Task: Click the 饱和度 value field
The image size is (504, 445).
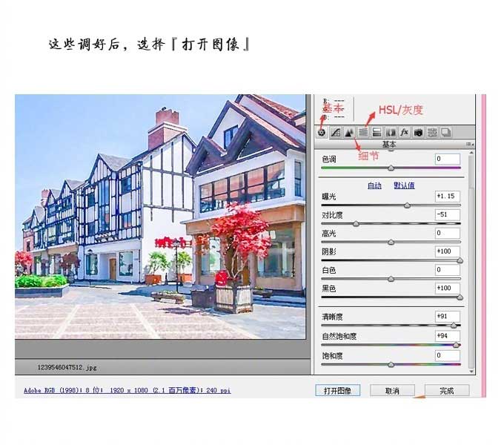Action: (448, 355)
